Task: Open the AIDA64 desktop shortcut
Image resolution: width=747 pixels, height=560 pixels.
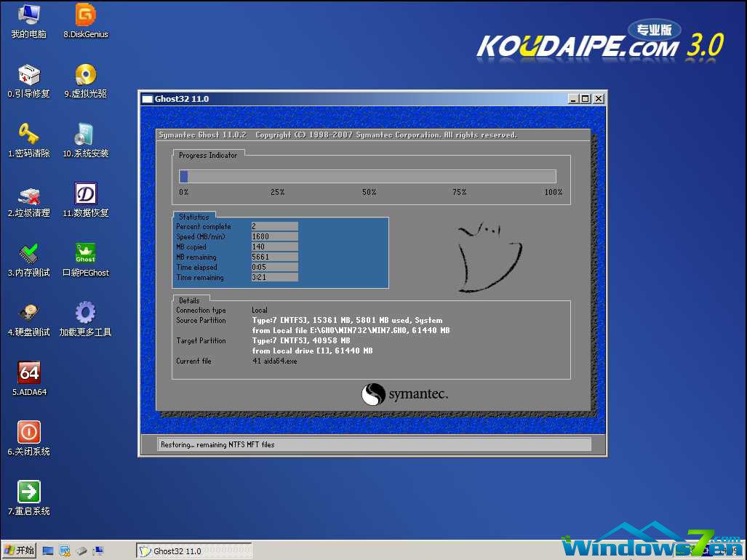Action: [28, 373]
